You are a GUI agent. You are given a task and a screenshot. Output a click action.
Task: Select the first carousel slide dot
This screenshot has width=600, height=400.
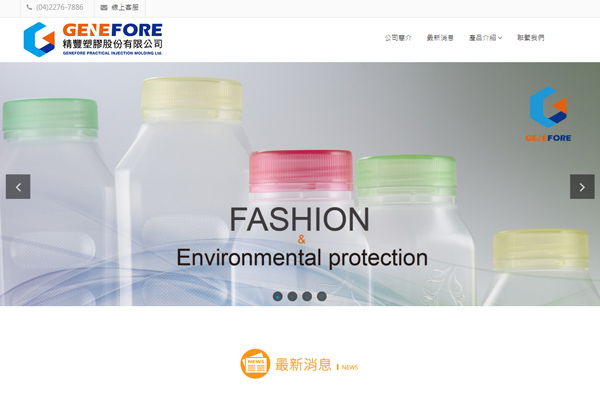click(277, 296)
